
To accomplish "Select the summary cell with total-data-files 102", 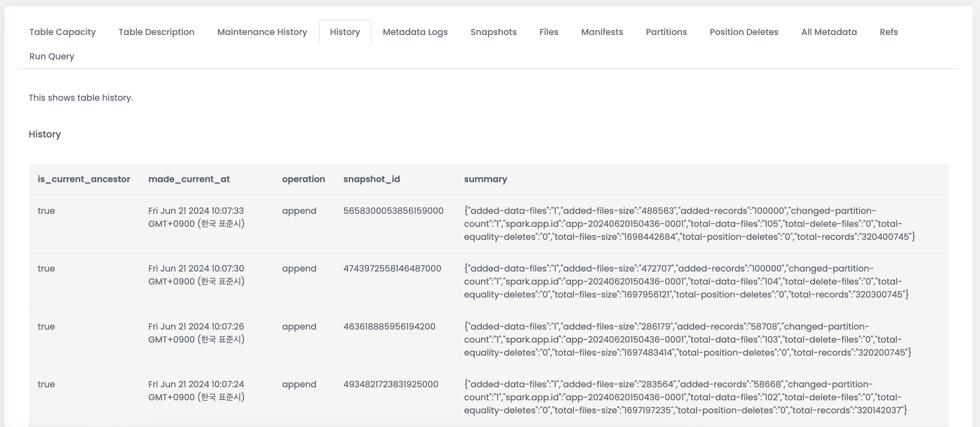I will (686, 397).
